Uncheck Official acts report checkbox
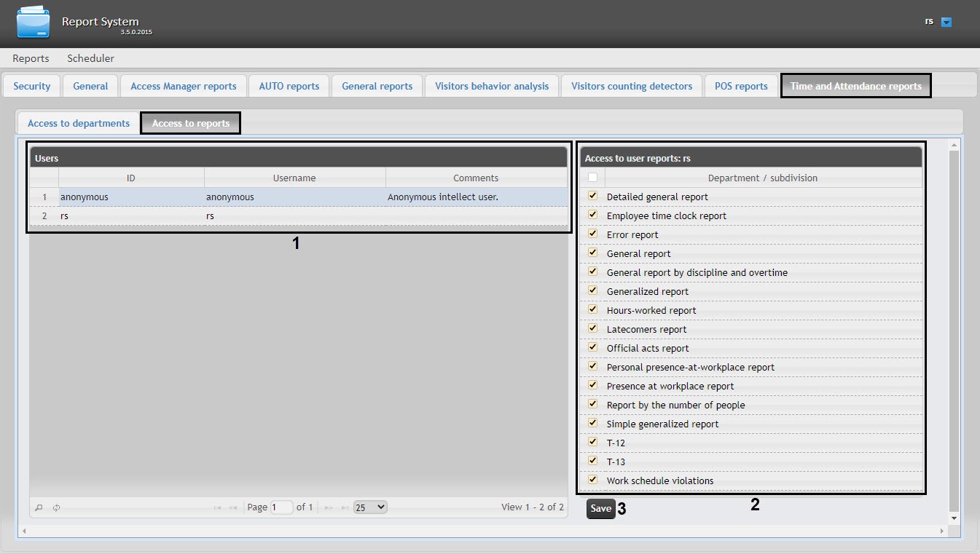 coord(592,347)
